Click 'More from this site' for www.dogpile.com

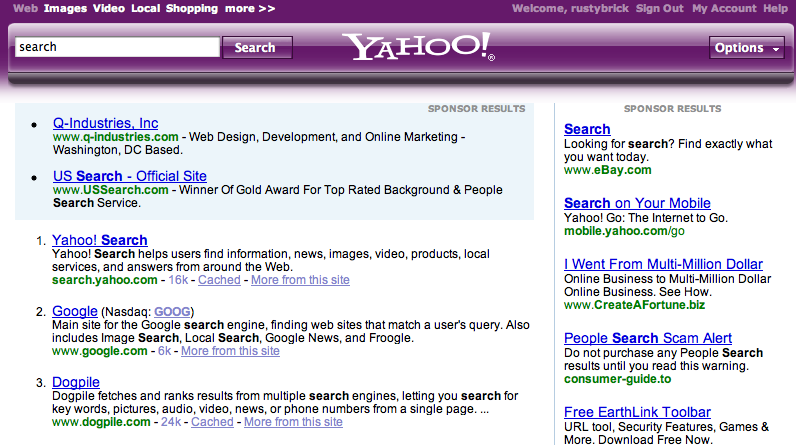[293, 422]
